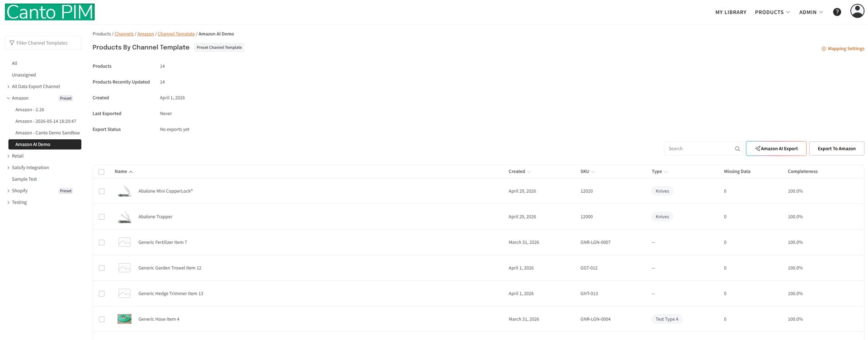This screenshot has height=340, width=868.
Task: Follow the Amazon breadcrumb link
Action: (146, 34)
